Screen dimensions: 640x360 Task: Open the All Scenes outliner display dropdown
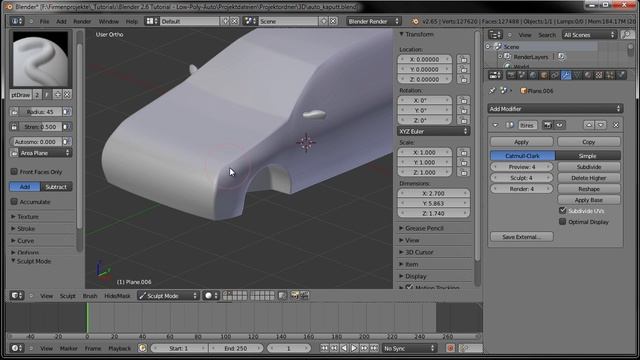coord(589,35)
